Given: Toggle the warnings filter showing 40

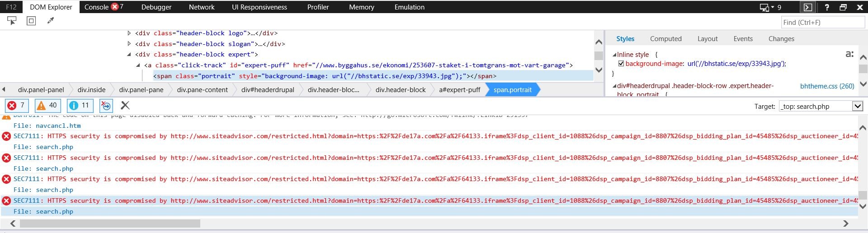Looking at the screenshot, I should 47,105.
